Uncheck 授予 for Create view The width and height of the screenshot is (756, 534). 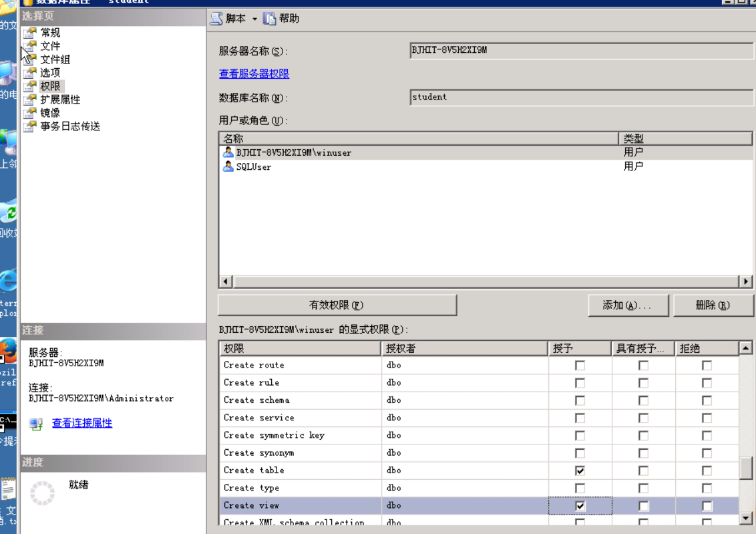pos(580,506)
